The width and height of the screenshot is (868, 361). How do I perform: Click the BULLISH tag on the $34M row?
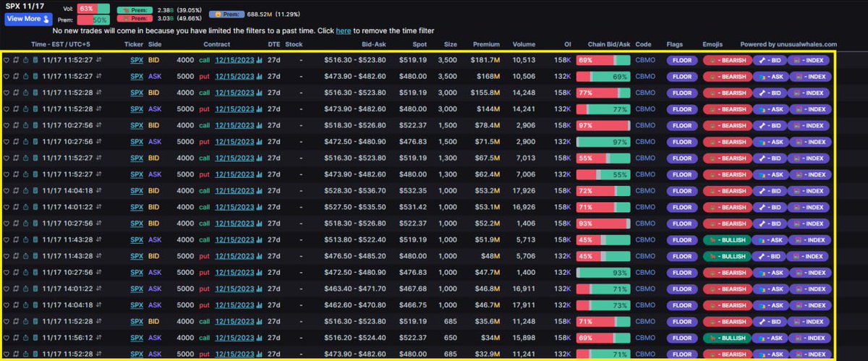tap(726, 338)
